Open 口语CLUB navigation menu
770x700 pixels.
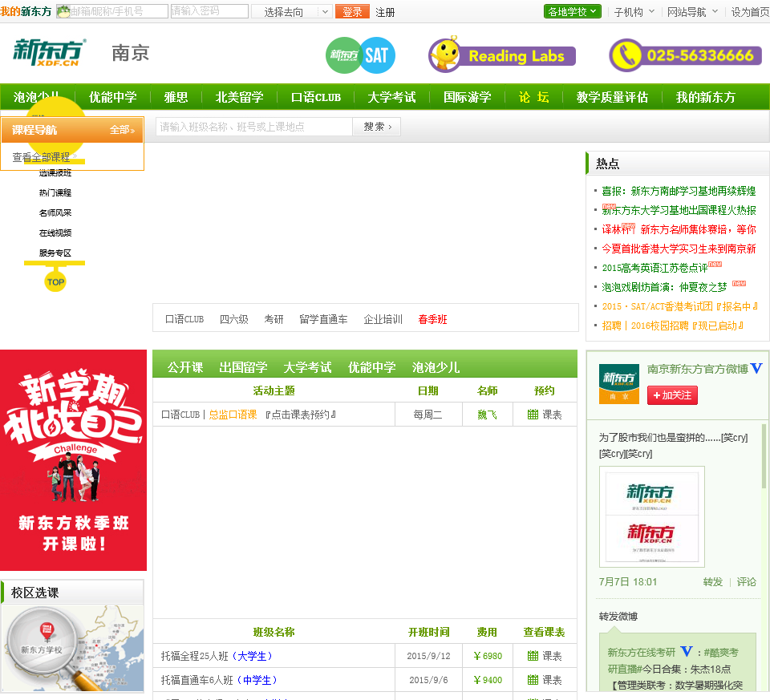pyautogui.click(x=316, y=97)
